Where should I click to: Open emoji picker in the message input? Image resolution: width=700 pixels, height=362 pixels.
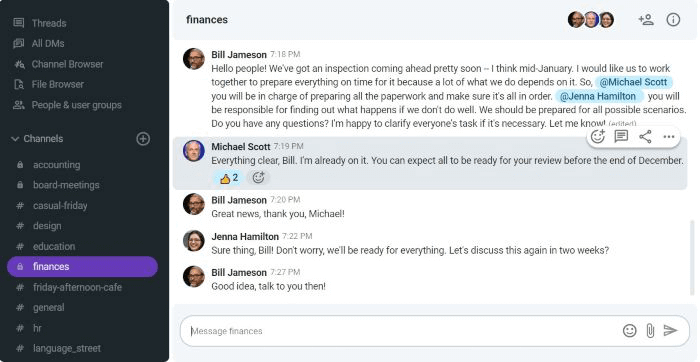[629, 331]
